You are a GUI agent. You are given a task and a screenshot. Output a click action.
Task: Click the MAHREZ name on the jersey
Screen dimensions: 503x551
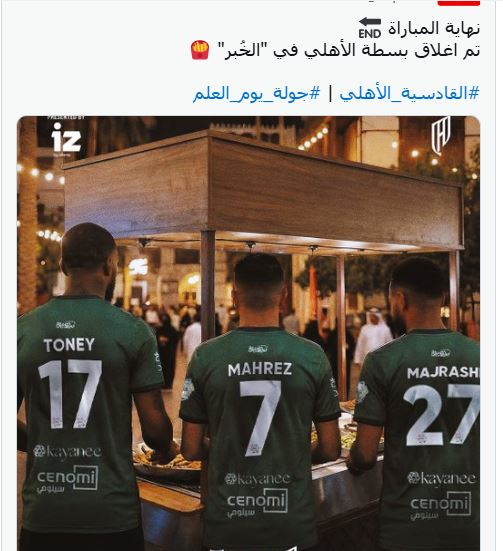[260, 369]
